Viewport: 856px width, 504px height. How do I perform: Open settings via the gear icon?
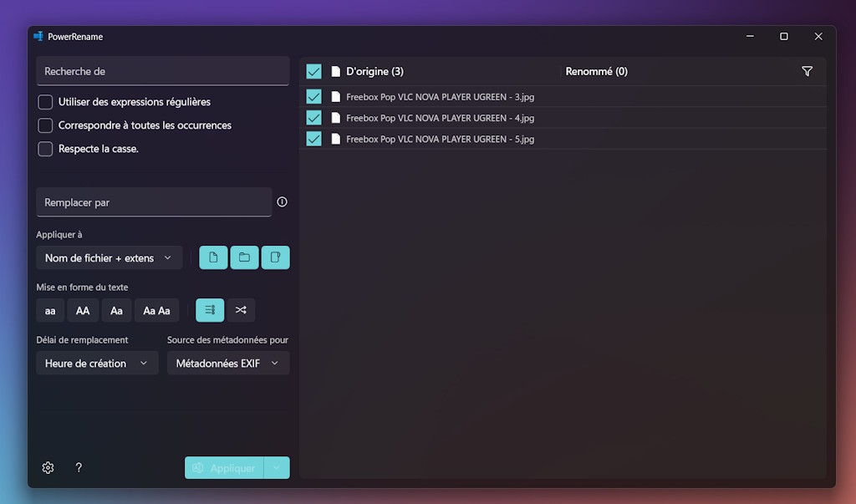tap(48, 468)
